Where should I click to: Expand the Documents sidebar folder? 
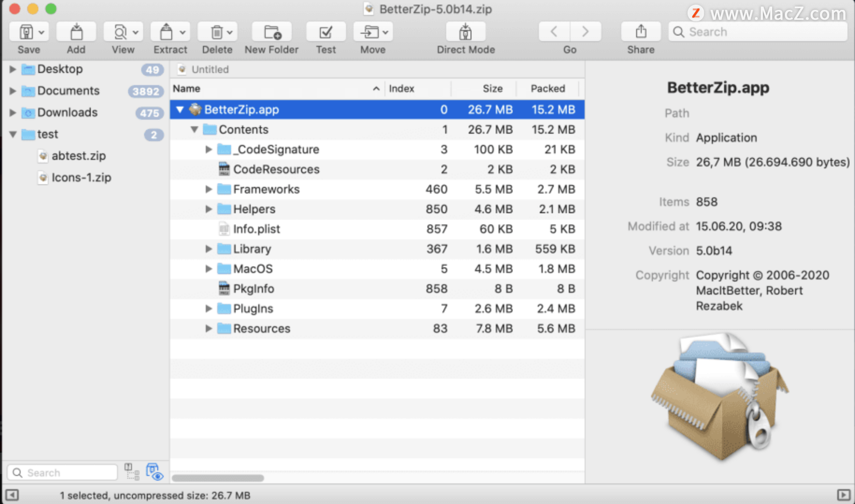(13, 91)
